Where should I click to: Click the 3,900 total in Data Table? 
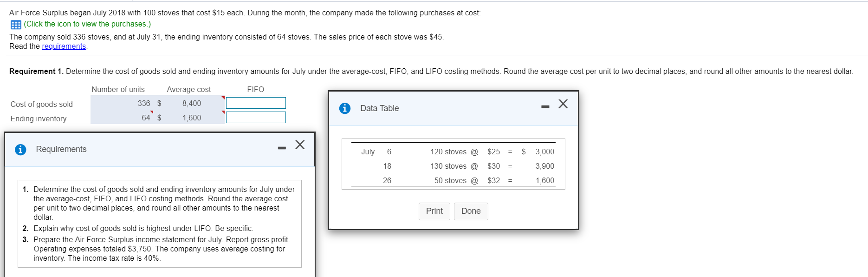click(545, 166)
